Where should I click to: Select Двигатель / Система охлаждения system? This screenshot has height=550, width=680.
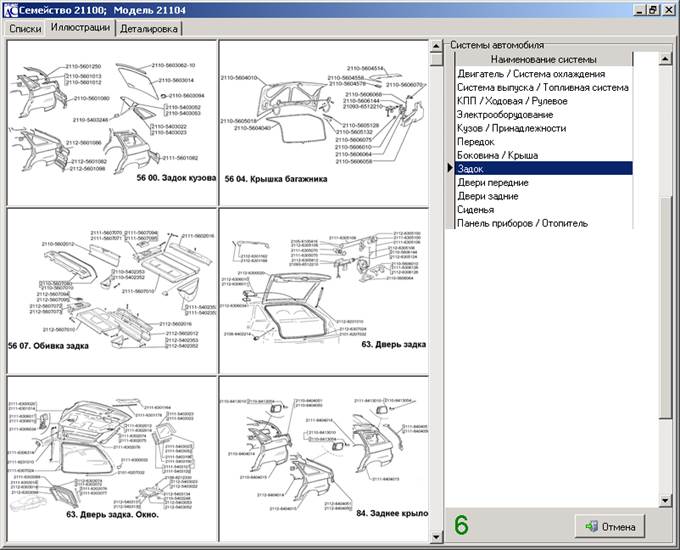click(x=530, y=74)
